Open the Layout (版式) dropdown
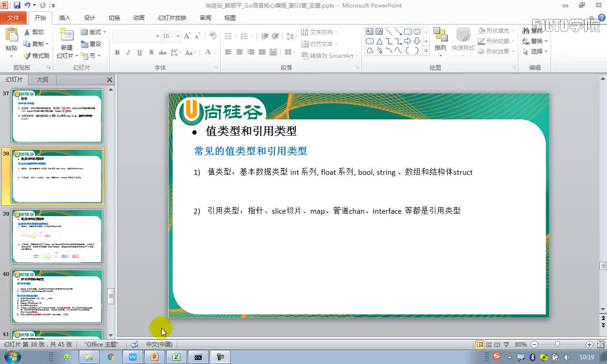607x364 pixels. tap(93, 32)
